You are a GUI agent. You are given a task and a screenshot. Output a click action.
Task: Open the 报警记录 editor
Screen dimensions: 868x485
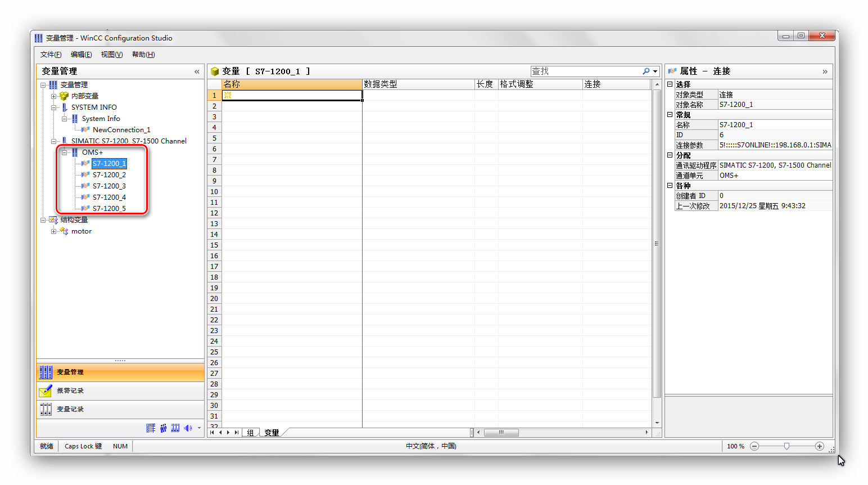pos(120,390)
